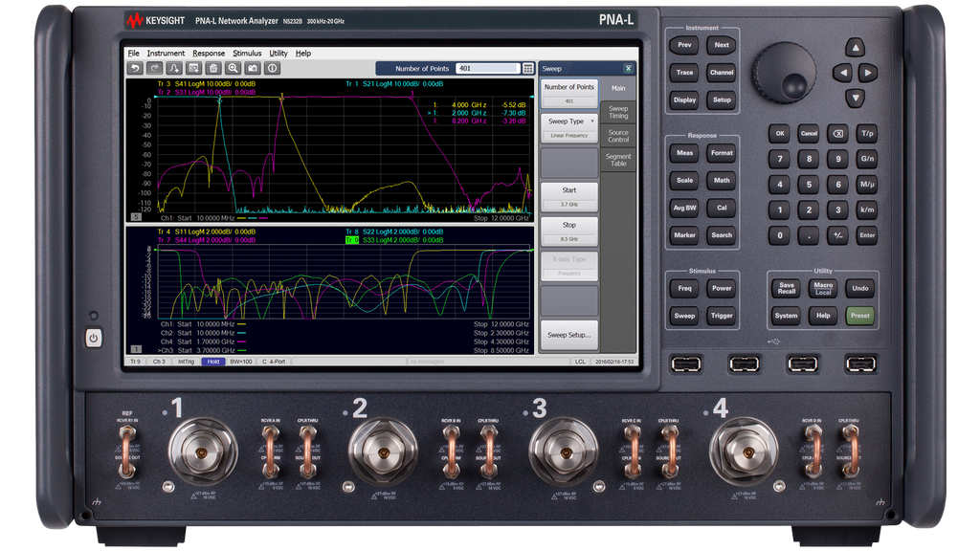Viewport: 980px width, 551px height.
Task: Click the circled info toolbar icon
Action: pos(272,68)
